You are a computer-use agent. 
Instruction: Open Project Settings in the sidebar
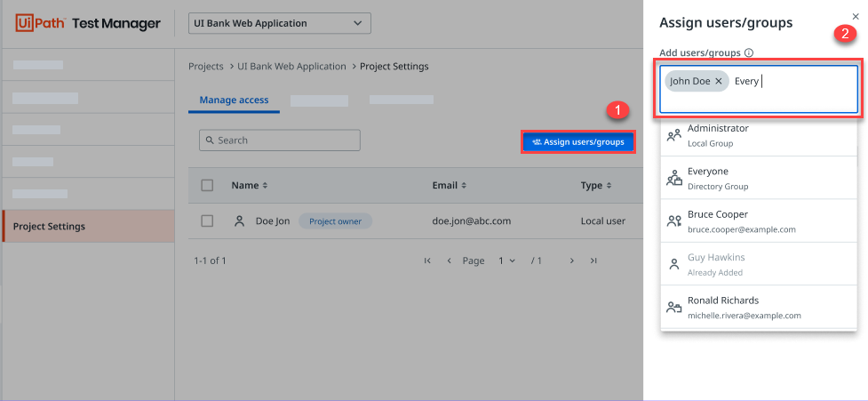tap(87, 226)
